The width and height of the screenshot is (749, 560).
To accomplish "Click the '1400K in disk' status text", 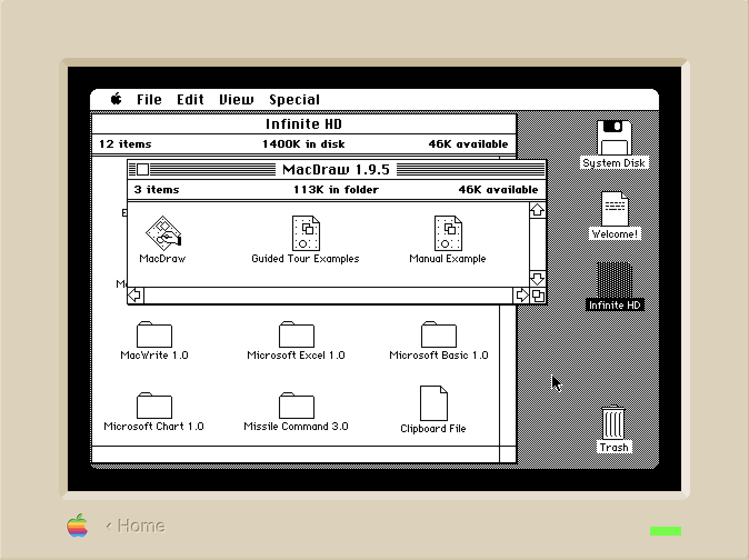I will click(x=304, y=144).
